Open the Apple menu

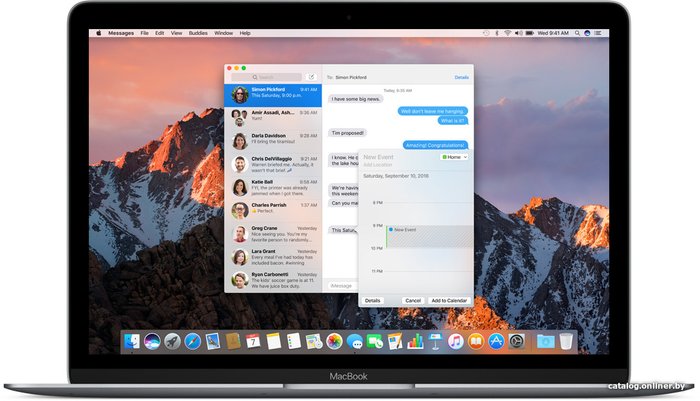click(x=99, y=33)
